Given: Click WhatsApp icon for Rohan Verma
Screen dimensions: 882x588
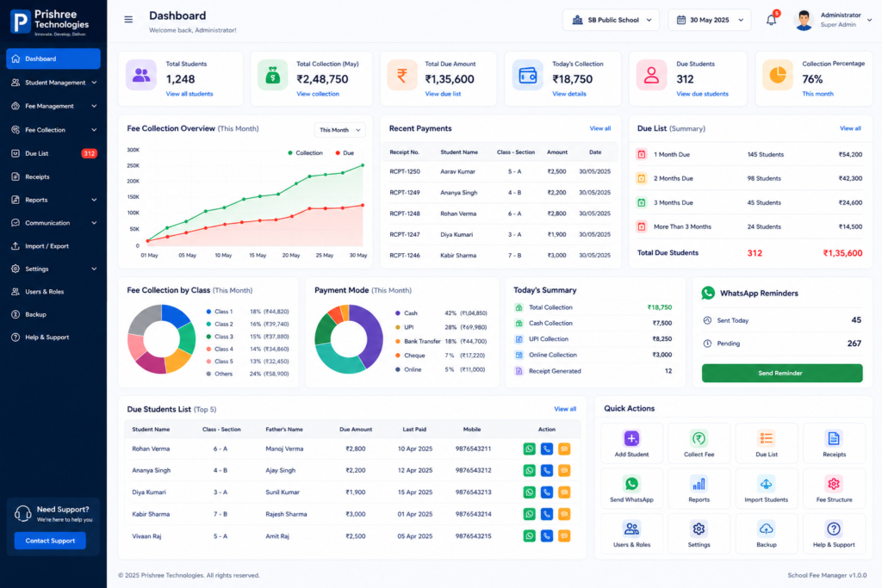Looking at the screenshot, I should point(530,449).
